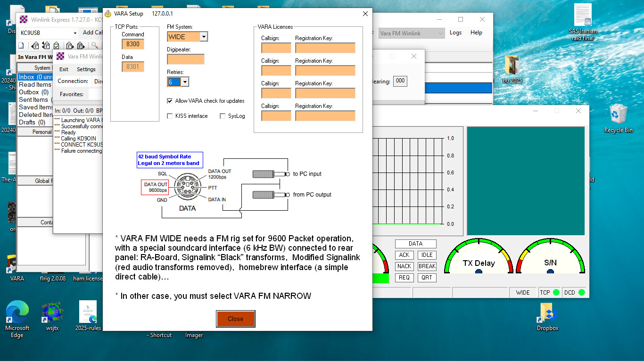Open the Settings menu in Vara FM Winlink
This screenshot has width=644, height=362.
point(86,69)
